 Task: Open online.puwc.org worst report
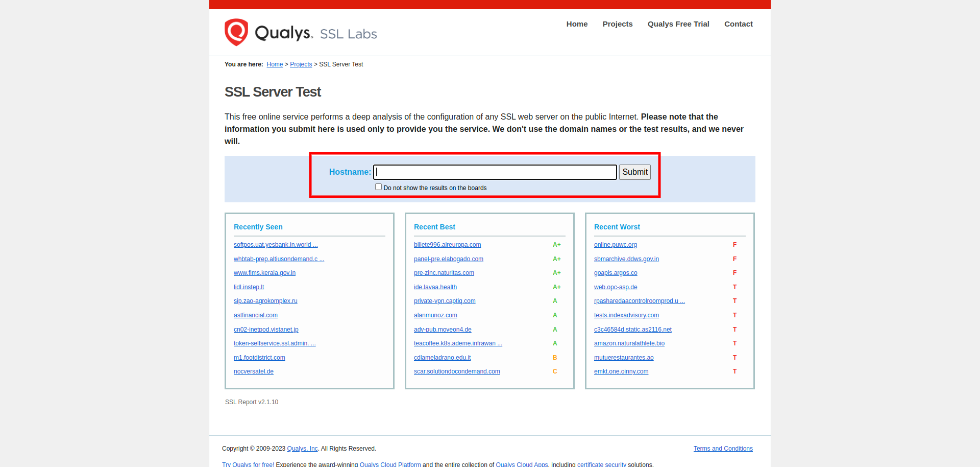point(616,245)
